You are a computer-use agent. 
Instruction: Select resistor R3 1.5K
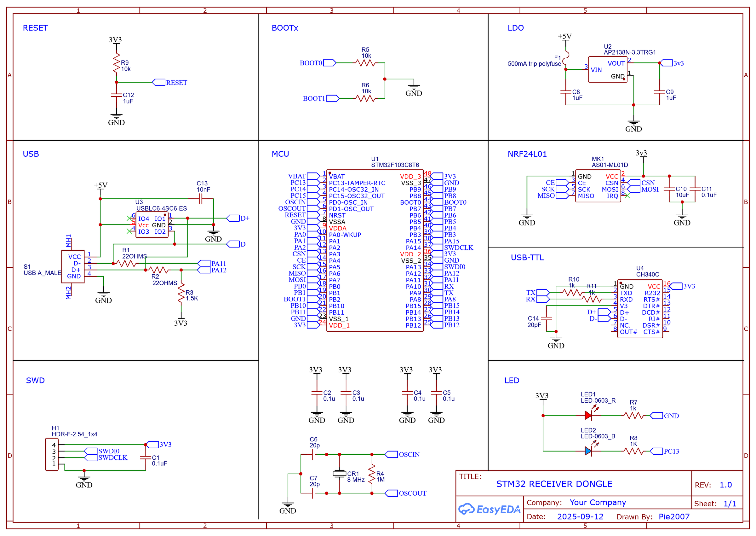[x=181, y=292]
